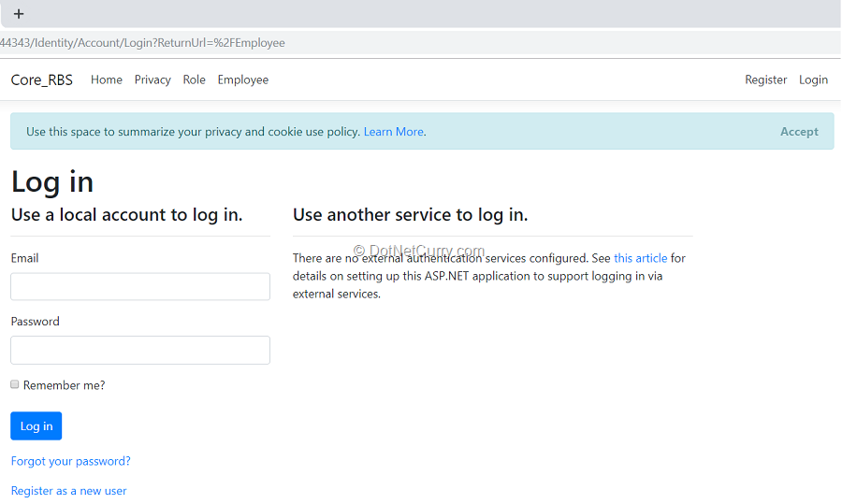Screen dimensions: 842x504
Task: Open the Employee navigation item
Action: (243, 80)
